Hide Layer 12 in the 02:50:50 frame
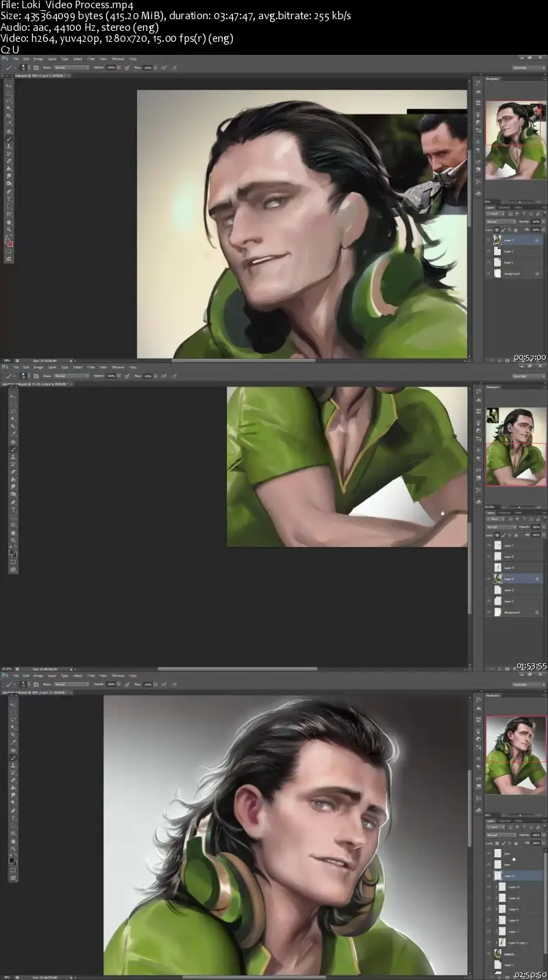 (x=488, y=876)
